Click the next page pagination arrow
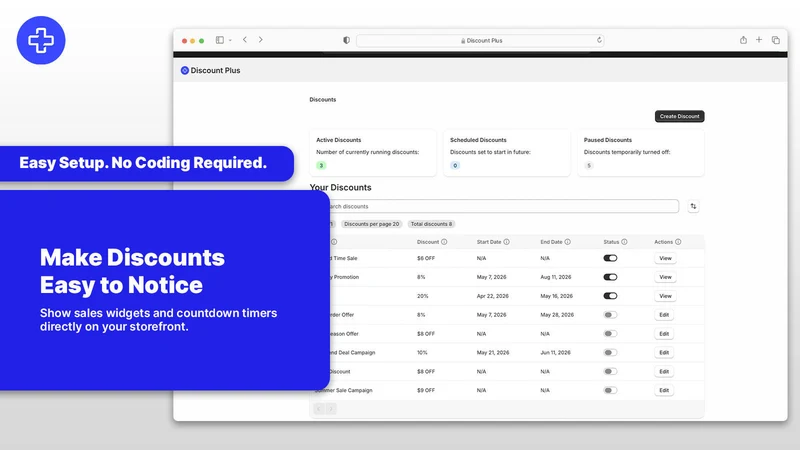The image size is (800, 450). tap(331, 409)
